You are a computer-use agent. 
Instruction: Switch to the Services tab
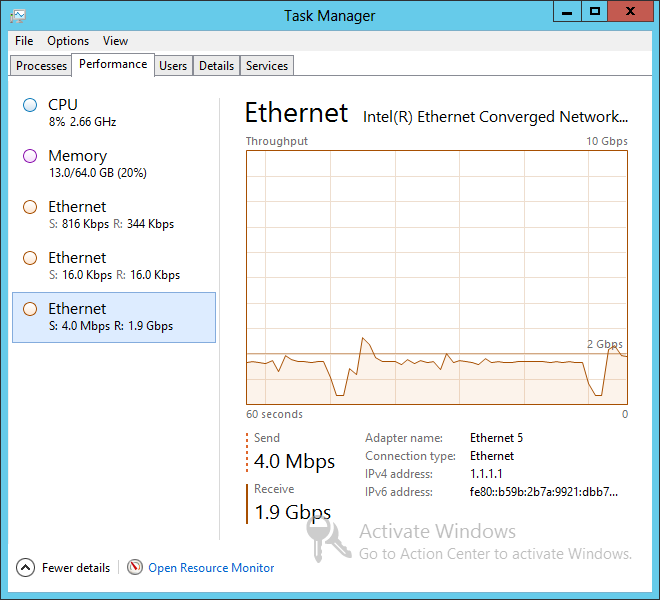tap(267, 66)
